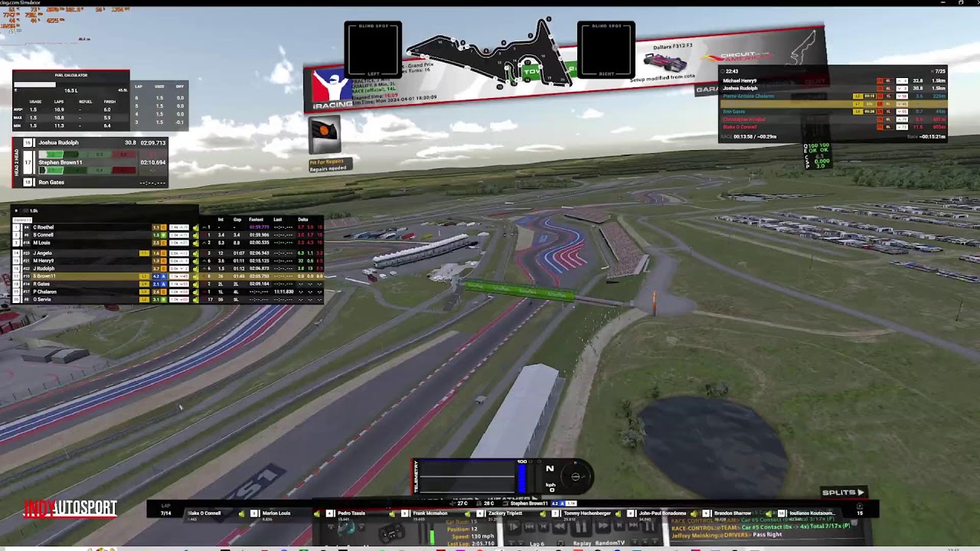The image size is (980, 551).
Task: Click Blake O Connell in relative panel
Action: coord(740,127)
